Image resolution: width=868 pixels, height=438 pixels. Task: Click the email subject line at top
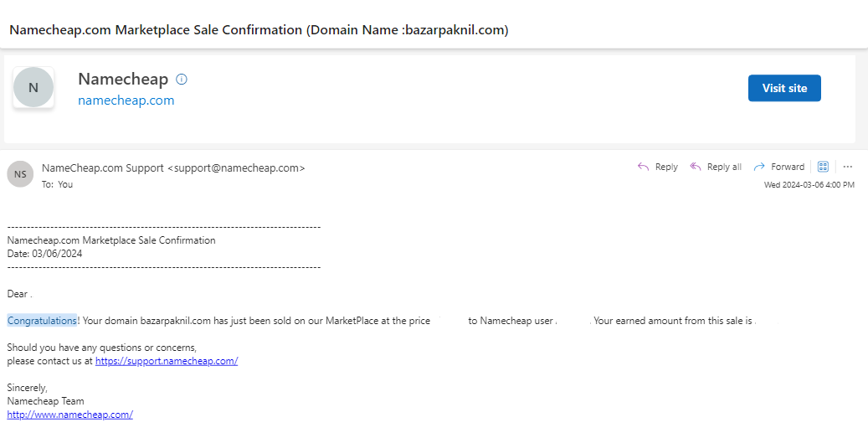coord(259,30)
